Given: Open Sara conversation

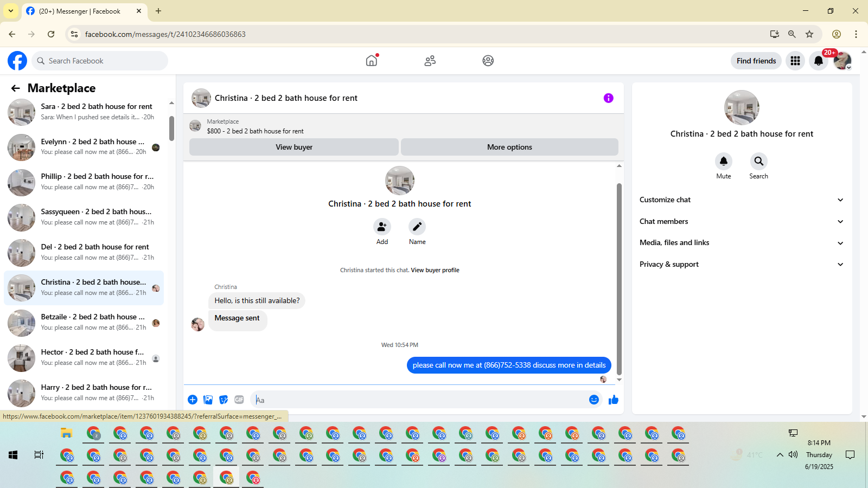Looking at the screenshot, I should (84, 112).
